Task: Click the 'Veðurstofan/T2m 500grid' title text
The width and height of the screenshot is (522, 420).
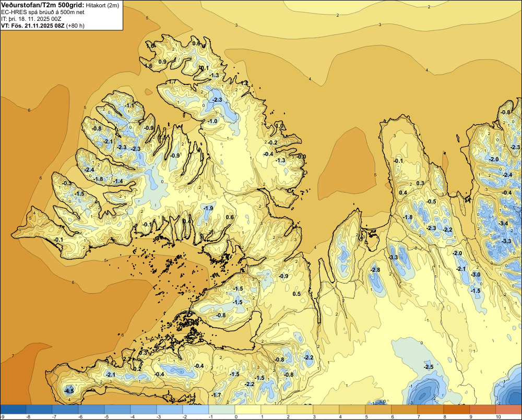Action: tap(42, 5)
